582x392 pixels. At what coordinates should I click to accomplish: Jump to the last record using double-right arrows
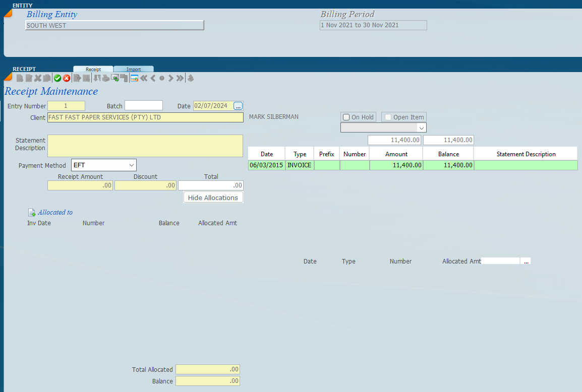(180, 78)
